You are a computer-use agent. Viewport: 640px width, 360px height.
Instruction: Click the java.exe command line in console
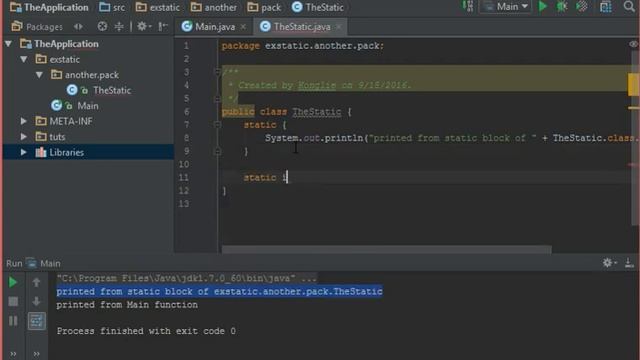tap(187, 278)
